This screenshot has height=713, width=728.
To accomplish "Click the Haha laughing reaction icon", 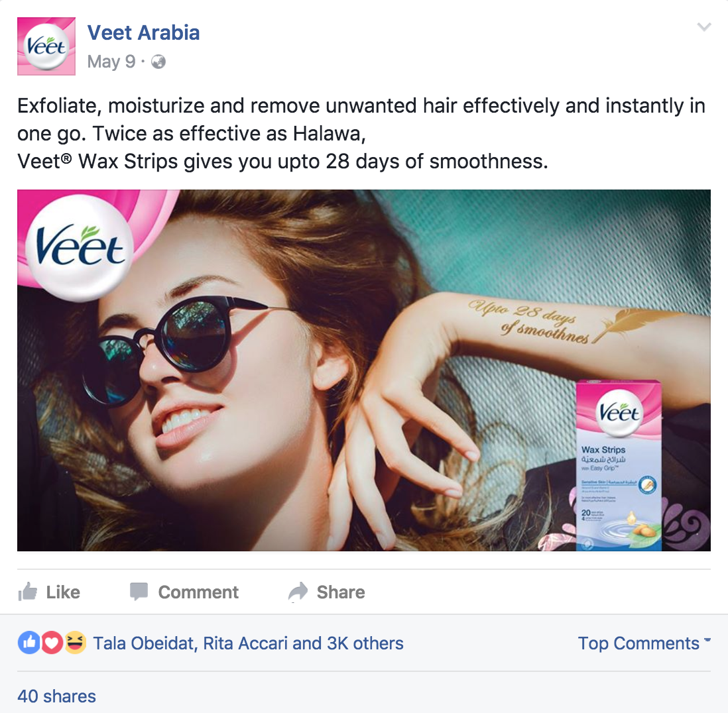I will coord(75,643).
